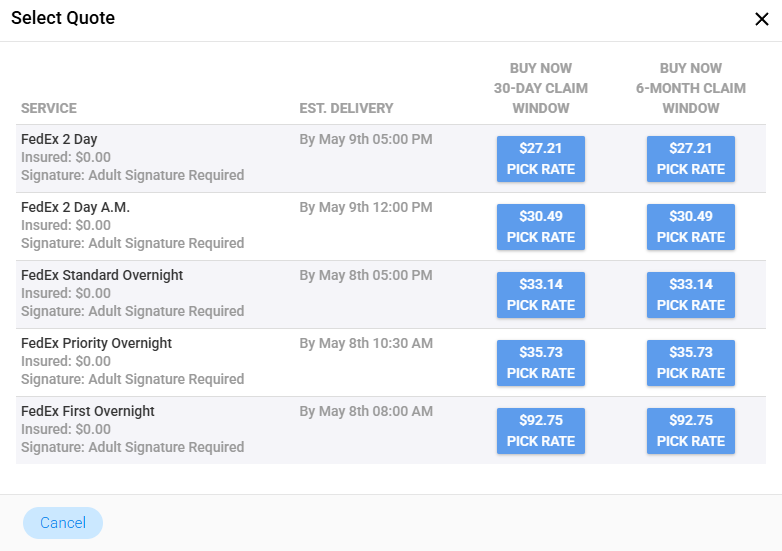Pick Priority Overnight $35.73 30-day rate

click(x=541, y=363)
